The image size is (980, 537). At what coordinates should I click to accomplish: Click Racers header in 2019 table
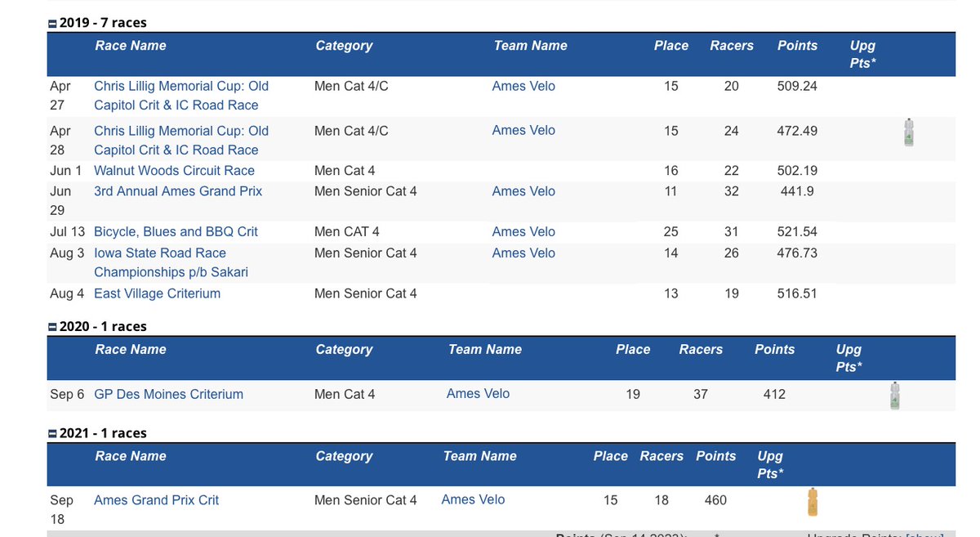point(732,46)
